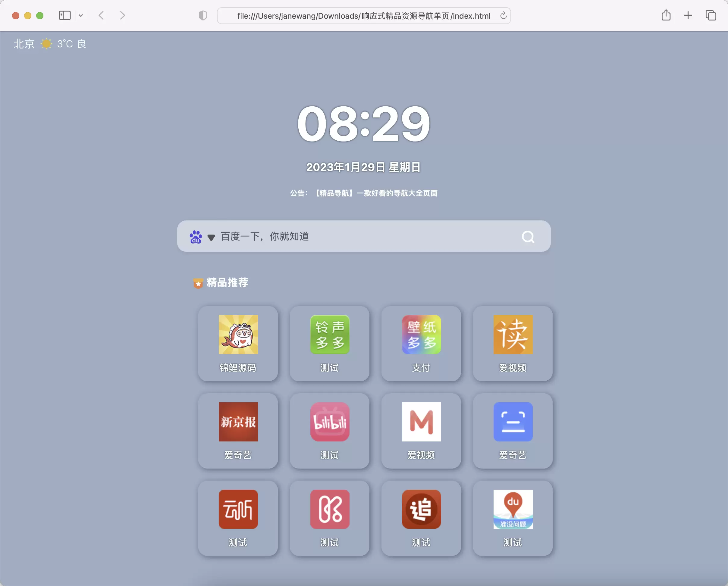Toggle the Safari sidebar
This screenshot has width=728, height=586.
[64, 15]
